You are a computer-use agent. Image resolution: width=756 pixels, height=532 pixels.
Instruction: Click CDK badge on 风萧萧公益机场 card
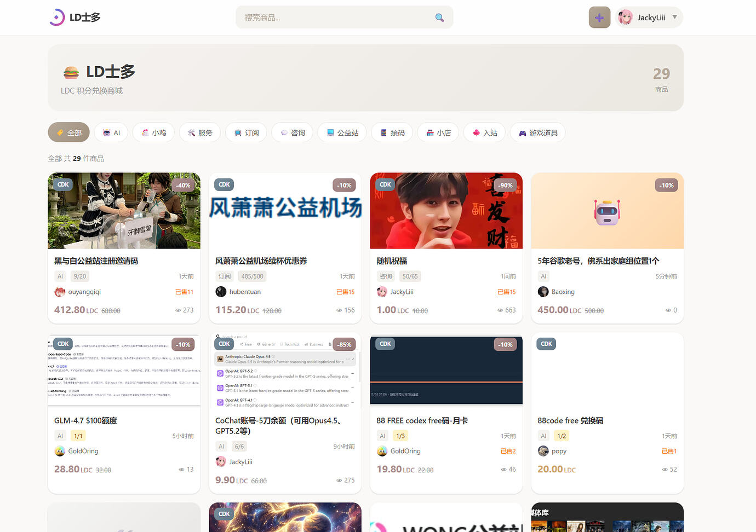[x=224, y=184]
